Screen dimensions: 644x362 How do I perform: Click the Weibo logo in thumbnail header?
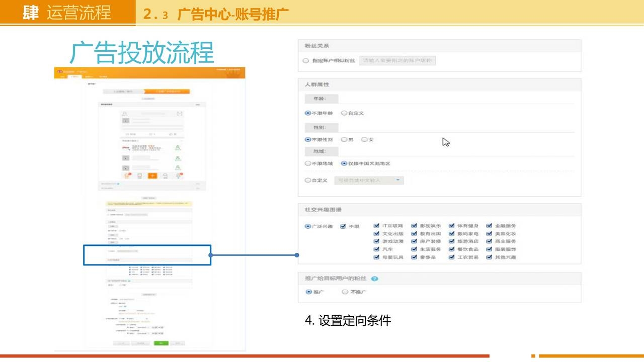[60, 71]
